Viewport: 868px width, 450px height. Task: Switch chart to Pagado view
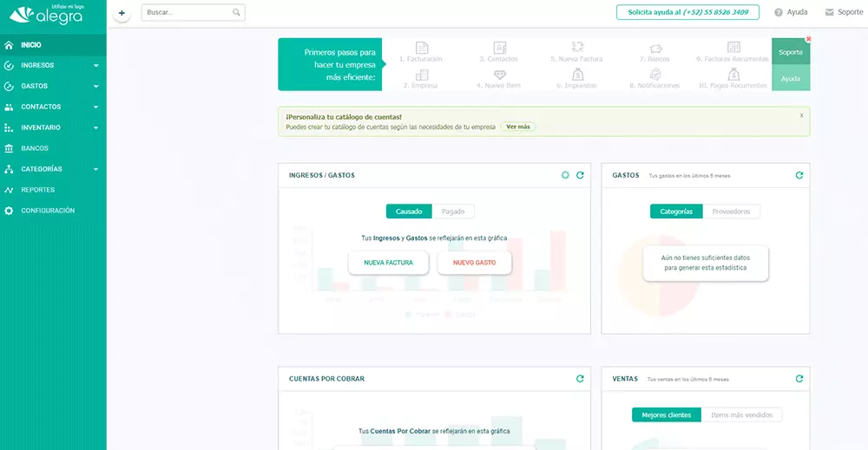coord(453,211)
